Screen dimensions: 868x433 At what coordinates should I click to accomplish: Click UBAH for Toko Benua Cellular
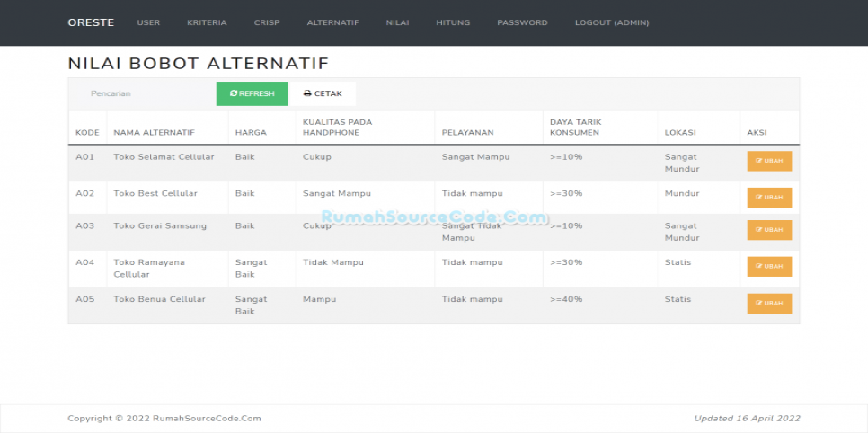(769, 304)
